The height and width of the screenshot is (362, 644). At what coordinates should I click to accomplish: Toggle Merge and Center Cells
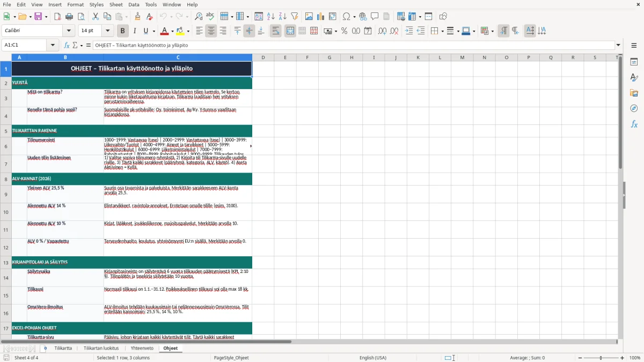(290, 31)
